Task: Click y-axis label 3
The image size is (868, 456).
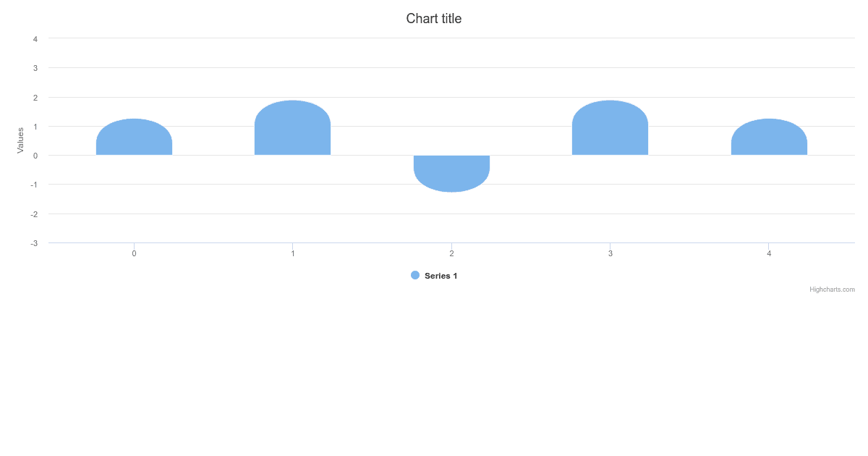Action: point(35,68)
